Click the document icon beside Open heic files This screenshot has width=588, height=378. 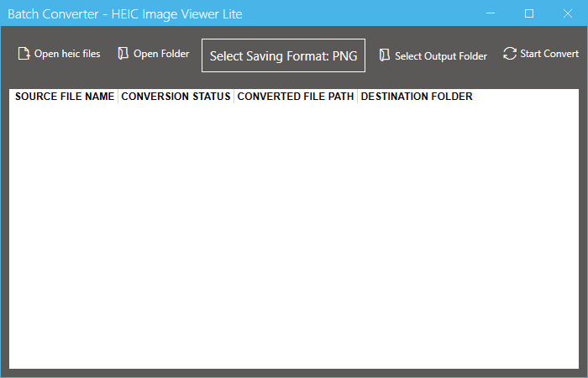click(24, 55)
